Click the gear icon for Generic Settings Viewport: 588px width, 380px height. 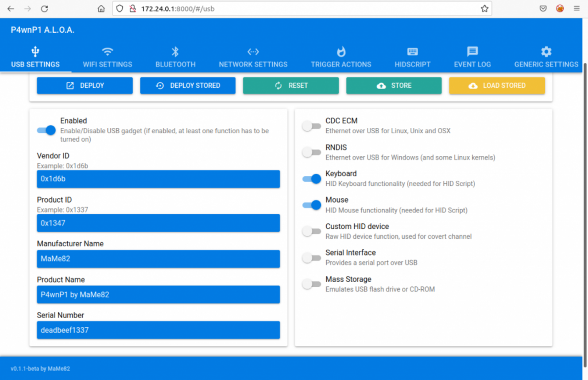(546, 52)
